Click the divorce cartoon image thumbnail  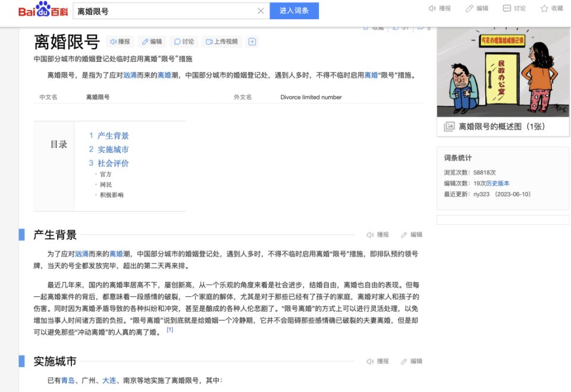pyautogui.click(x=503, y=71)
